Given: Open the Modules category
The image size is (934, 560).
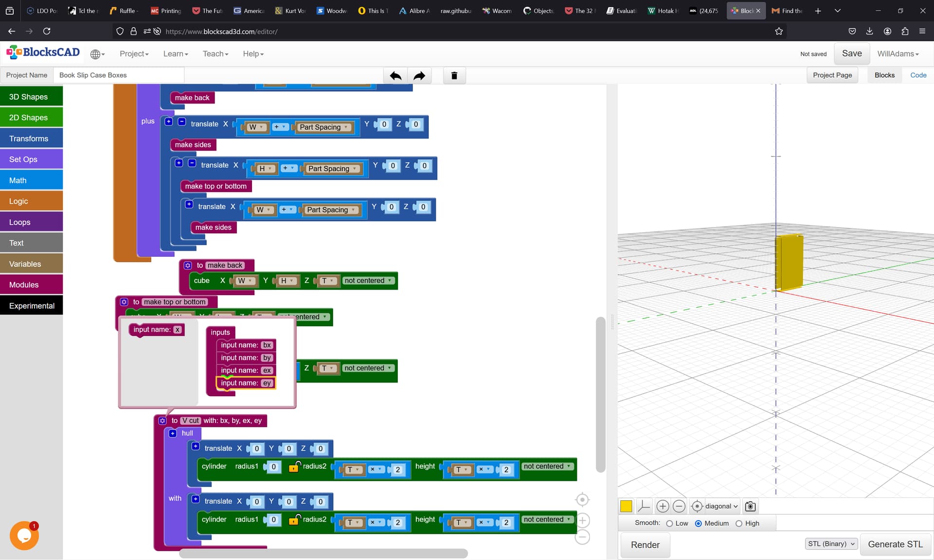Looking at the screenshot, I should tap(32, 284).
